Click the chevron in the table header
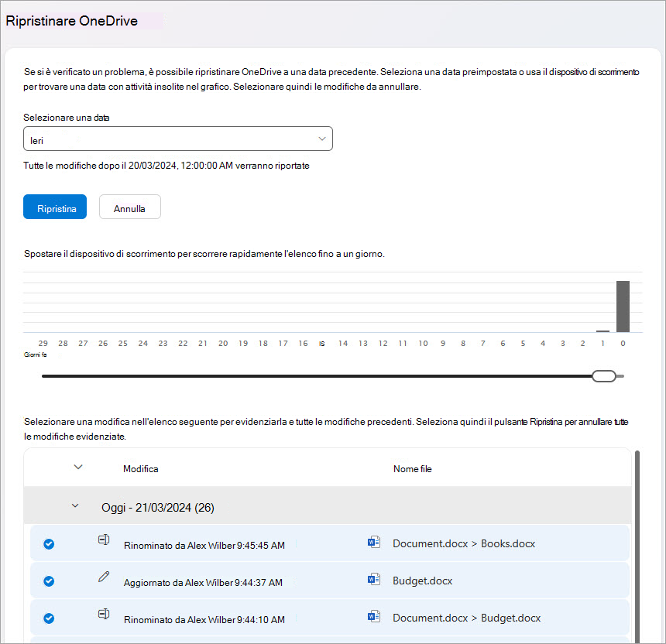666x644 pixels. 78,467
